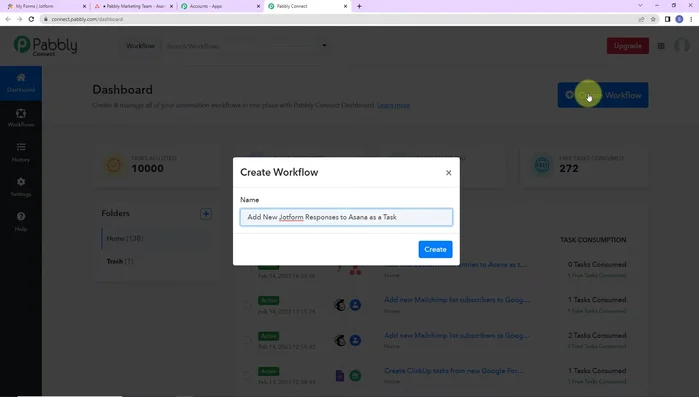Click the Tasks Allotted clock icon
The width and height of the screenshot is (699, 397).
pyautogui.click(x=114, y=165)
